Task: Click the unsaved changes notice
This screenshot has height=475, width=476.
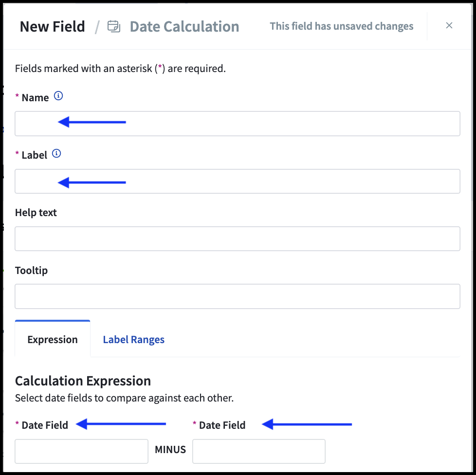Action: coord(342,26)
